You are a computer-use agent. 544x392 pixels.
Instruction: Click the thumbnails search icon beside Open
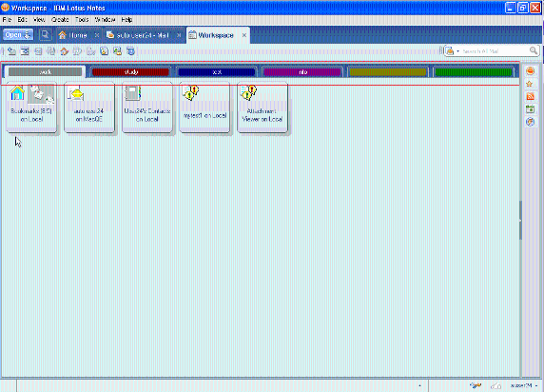click(x=45, y=34)
